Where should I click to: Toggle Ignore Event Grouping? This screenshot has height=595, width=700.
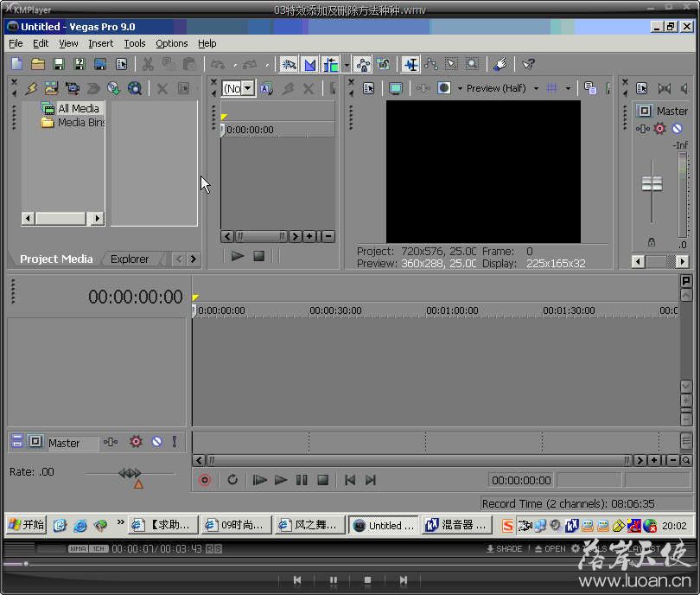tap(384, 64)
